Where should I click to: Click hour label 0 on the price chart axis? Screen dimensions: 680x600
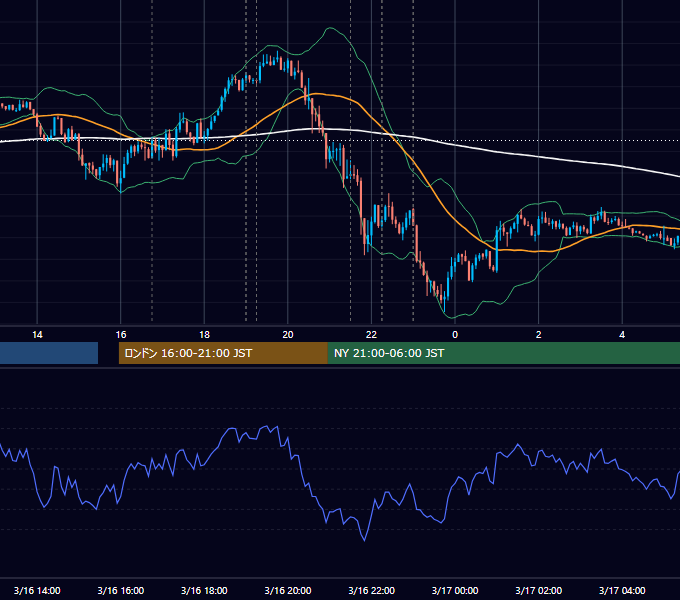tap(455, 335)
